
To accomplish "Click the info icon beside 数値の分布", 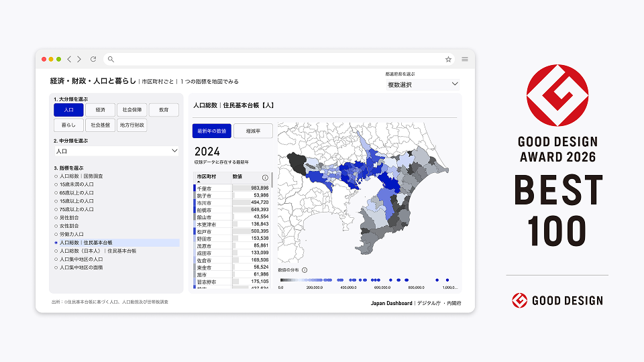I will pos(305,269).
